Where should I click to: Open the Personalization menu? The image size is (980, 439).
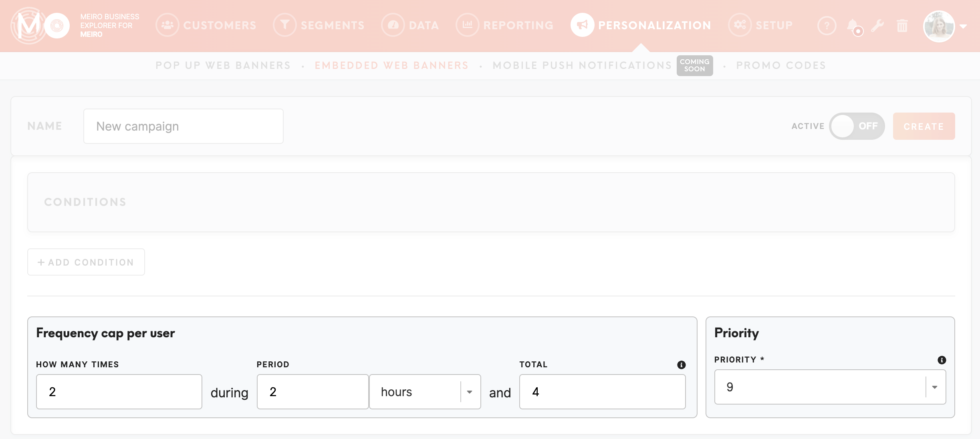point(641,25)
